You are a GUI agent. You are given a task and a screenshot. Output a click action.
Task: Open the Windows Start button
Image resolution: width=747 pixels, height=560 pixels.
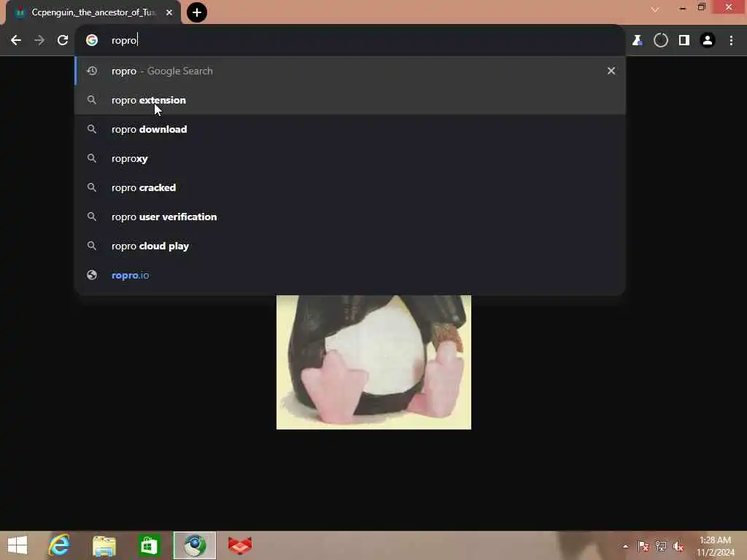pyautogui.click(x=18, y=545)
